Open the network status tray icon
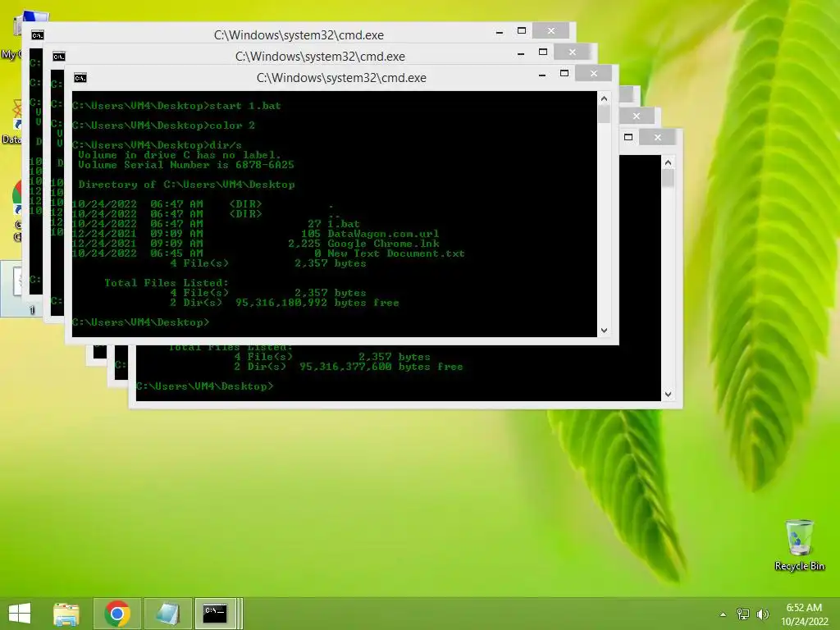Image resolution: width=840 pixels, height=630 pixels. pyautogui.click(x=743, y=614)
